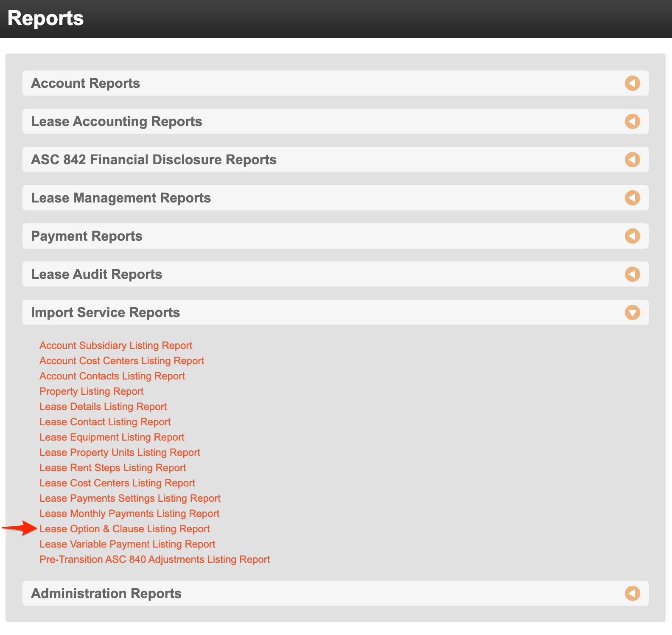Open Pre-Transition ASC 840 Adjustments Listing Report
The width and height of the screenshot is (672, 635).
(x=154, y=559)
